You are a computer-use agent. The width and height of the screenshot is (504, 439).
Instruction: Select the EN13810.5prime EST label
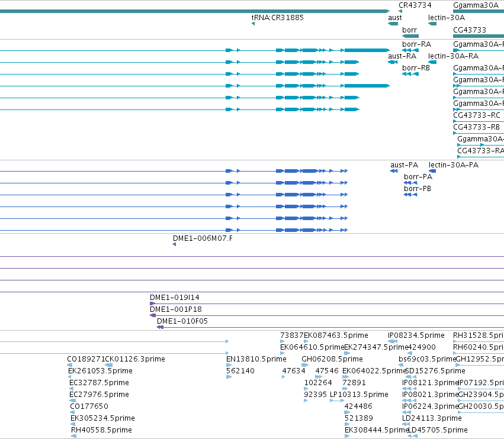tap(256, 359)
